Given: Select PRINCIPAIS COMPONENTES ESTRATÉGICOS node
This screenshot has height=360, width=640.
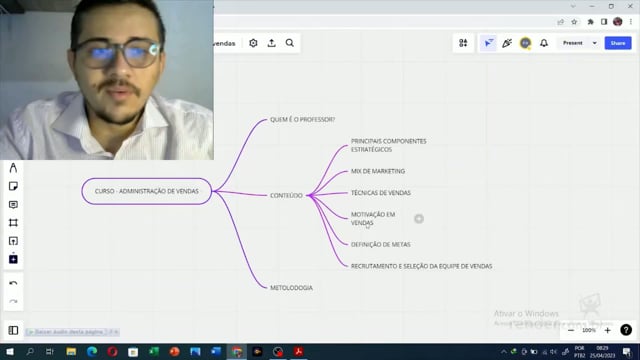Looking at the screenshot, I should [x=389, y=145].
